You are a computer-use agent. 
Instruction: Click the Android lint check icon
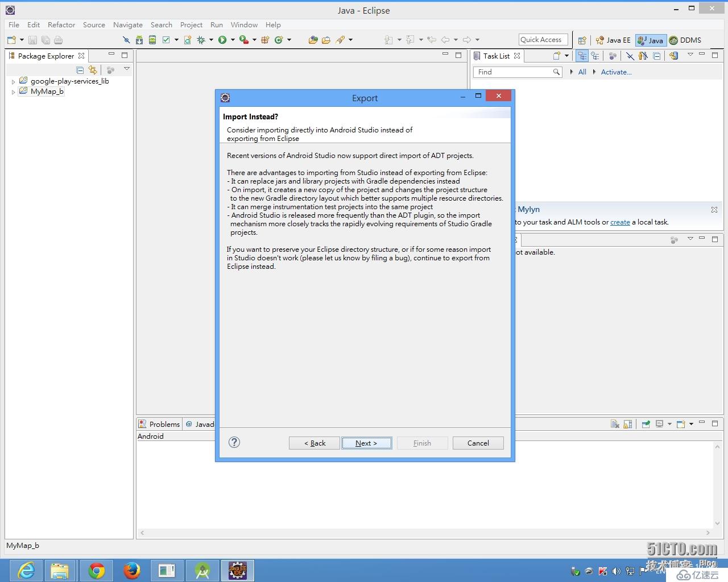point(166,40)
